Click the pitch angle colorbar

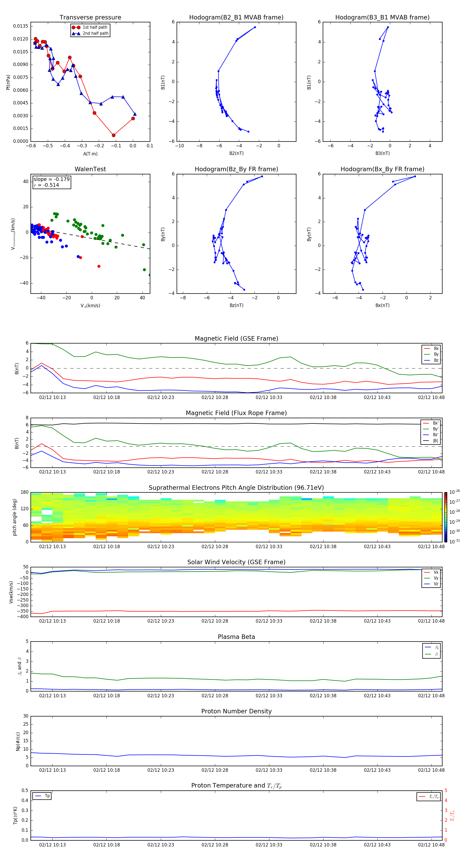click(x=445, y=517)
